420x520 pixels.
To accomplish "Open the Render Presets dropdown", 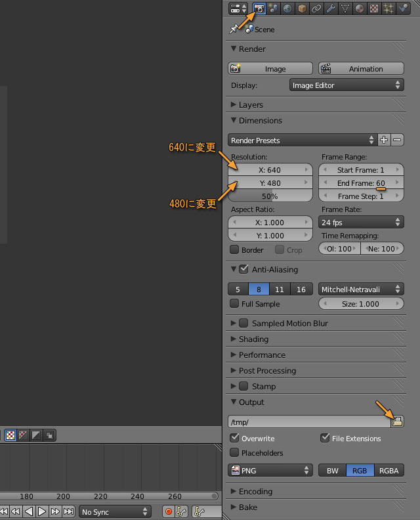I will click(x=302, y=140).
